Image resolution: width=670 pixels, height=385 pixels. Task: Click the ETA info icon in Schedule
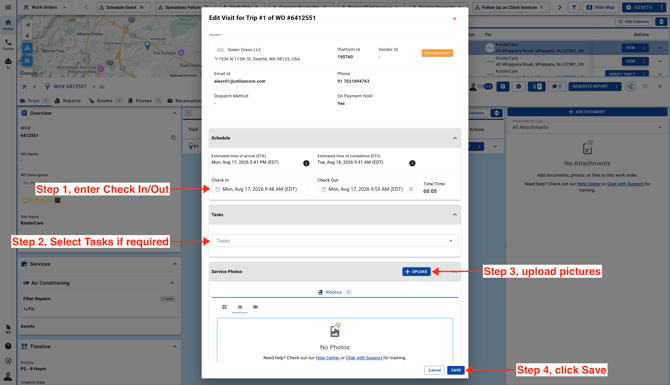306,163
